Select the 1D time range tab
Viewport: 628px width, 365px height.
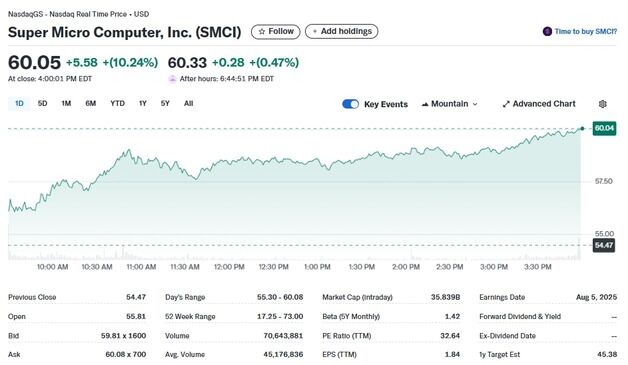tap(19, 103)
